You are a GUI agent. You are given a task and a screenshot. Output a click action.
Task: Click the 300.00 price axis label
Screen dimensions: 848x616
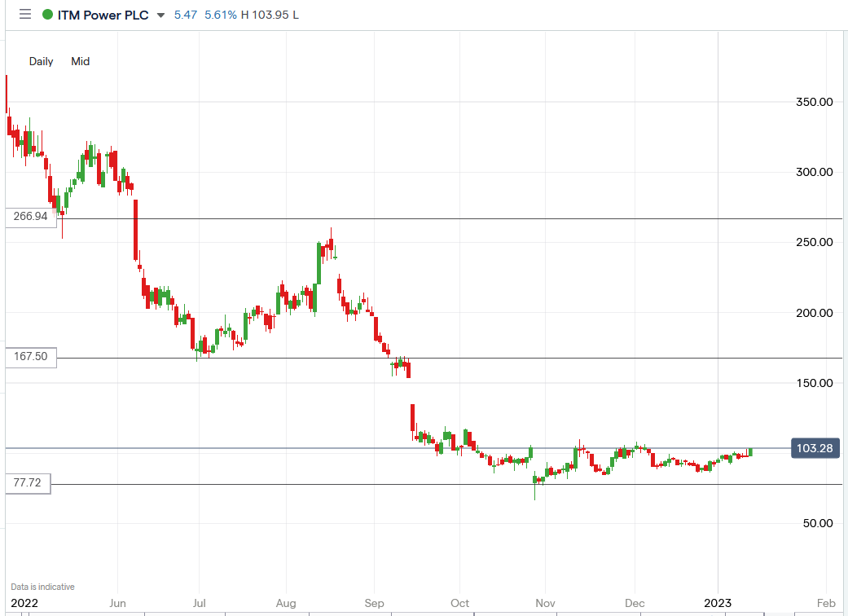pyautogui.click(x=814, y=172)
